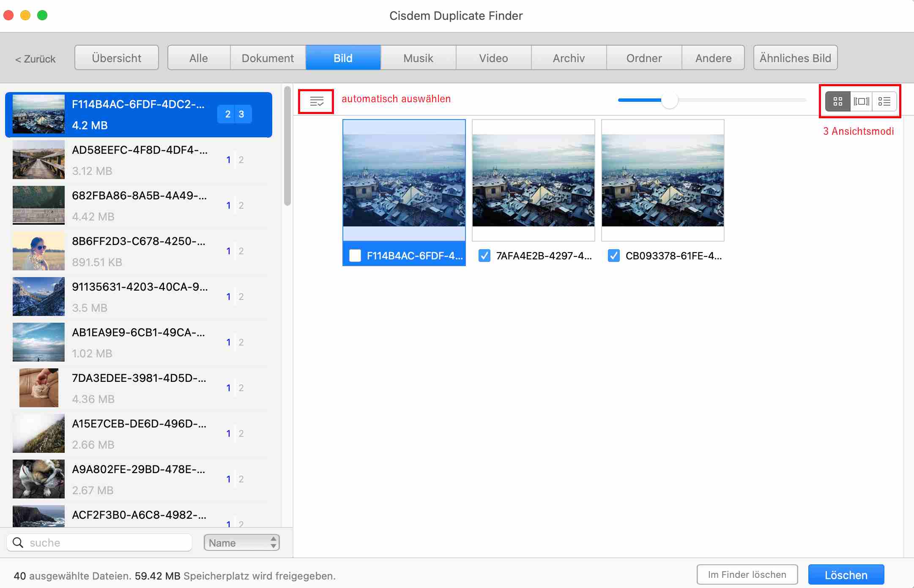Switch to the Musik tab
Viewport: 914px width, 588px height.
[418, 57]
